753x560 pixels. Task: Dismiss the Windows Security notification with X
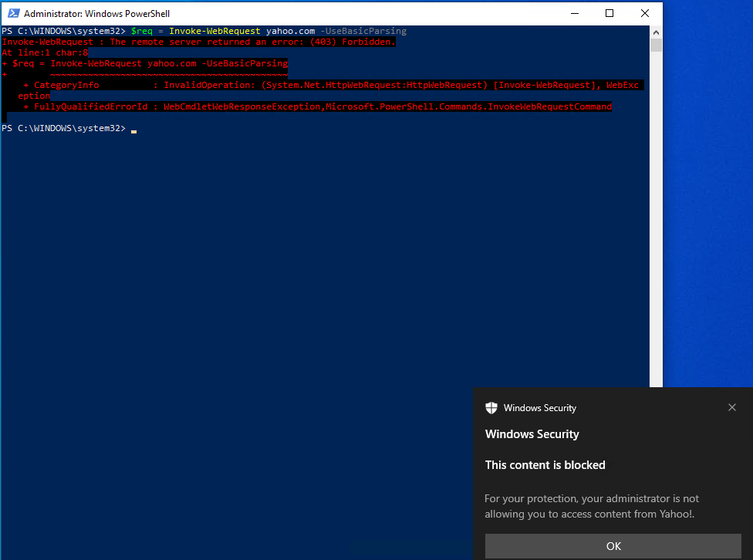732,407
